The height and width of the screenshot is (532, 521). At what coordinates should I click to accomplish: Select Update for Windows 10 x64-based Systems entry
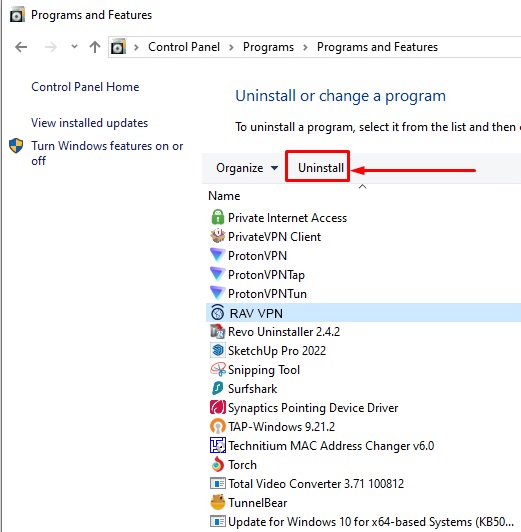pos(371,521)
